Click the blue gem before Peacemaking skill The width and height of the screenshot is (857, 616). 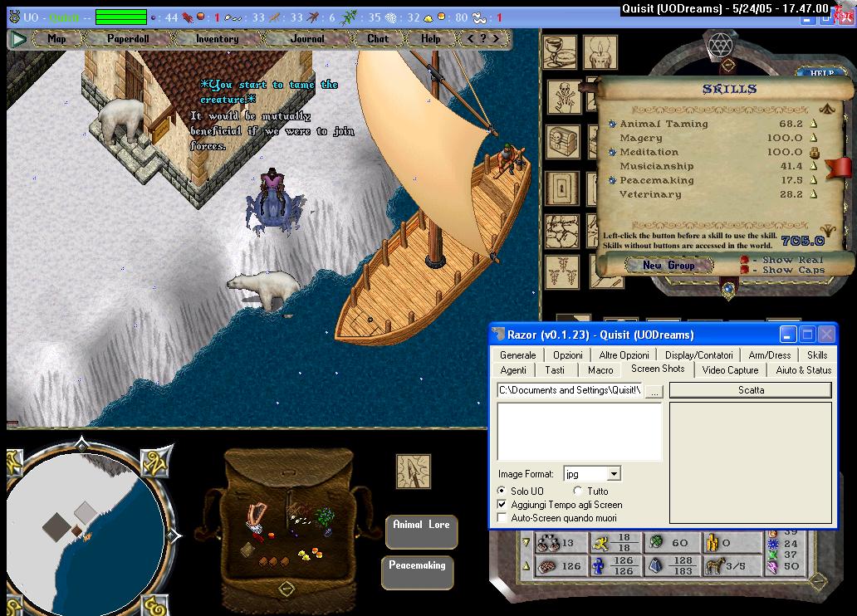tap(612, 180)
